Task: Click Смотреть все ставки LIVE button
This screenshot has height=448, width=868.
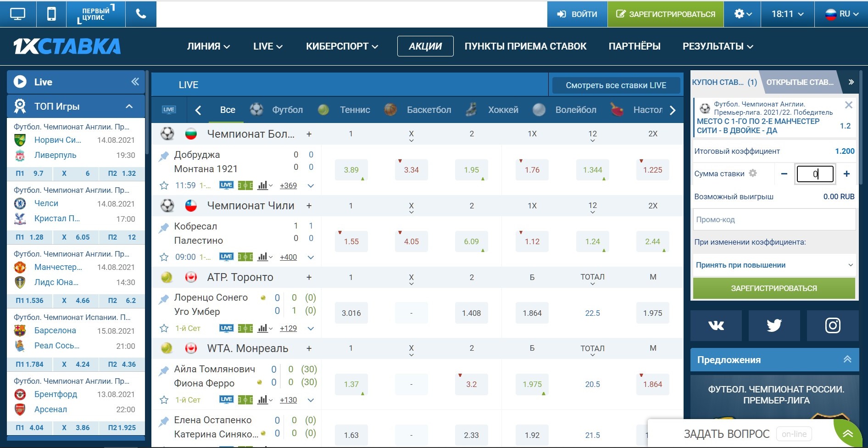Action: [x=616, y=85]
